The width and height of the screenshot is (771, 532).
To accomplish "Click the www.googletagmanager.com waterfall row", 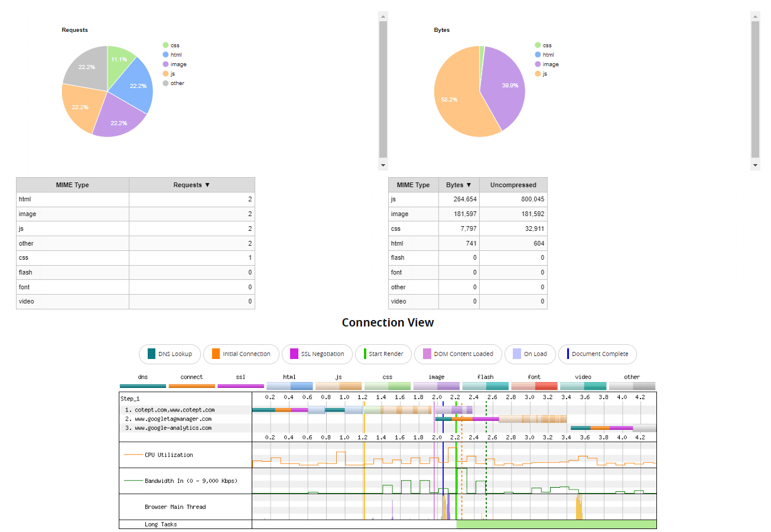I will pos(173,419).
